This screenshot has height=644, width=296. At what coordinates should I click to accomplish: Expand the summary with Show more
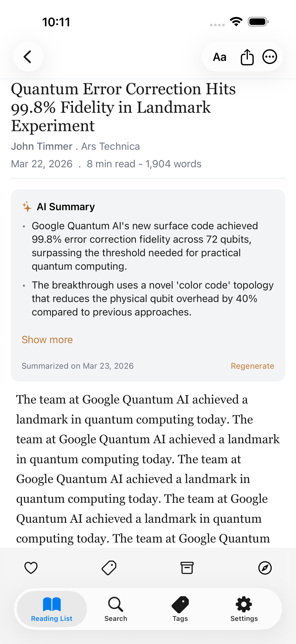pos(47,340)
